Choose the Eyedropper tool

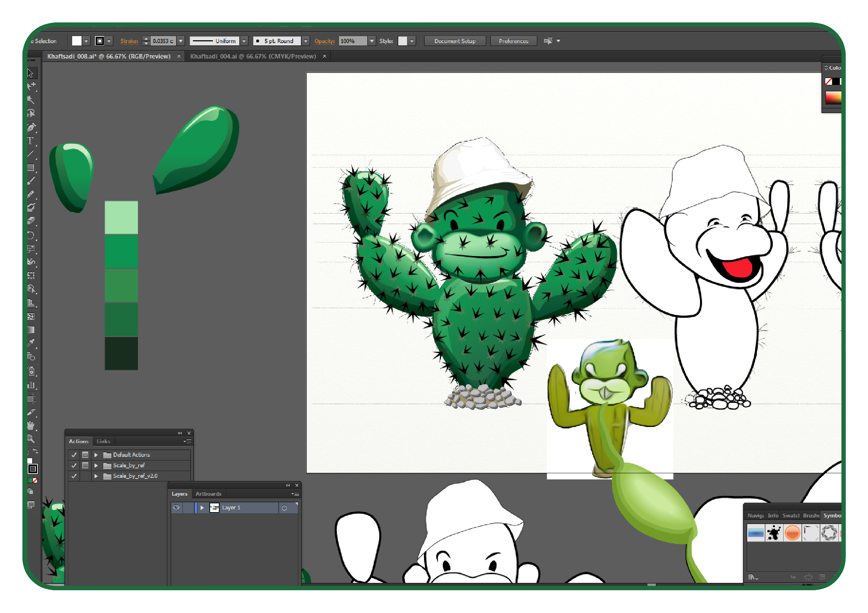31,343
